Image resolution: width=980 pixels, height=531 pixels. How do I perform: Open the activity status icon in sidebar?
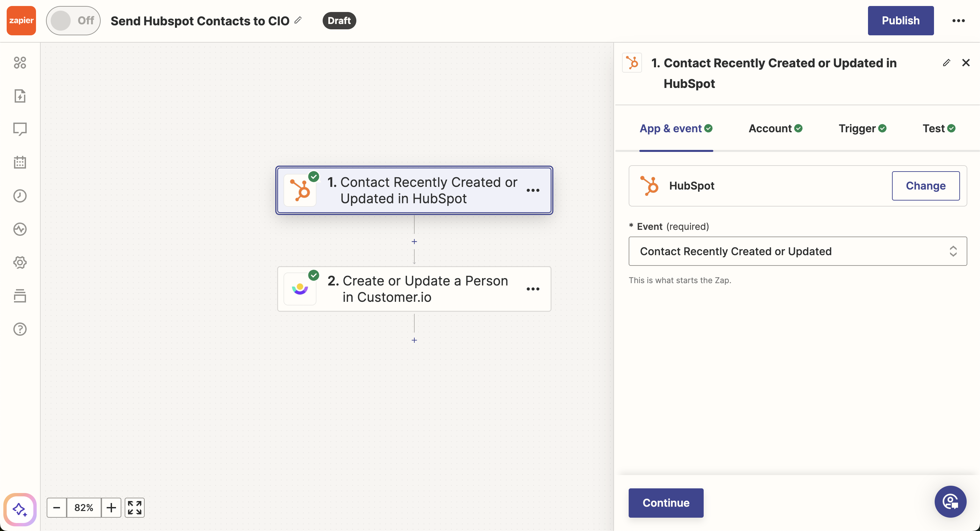click(20, 229)
